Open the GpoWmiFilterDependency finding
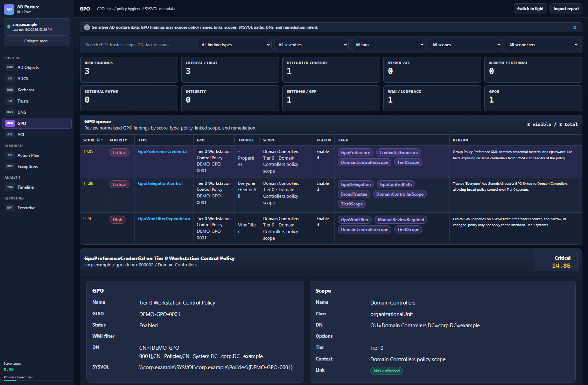 click(x=164, y=219)
